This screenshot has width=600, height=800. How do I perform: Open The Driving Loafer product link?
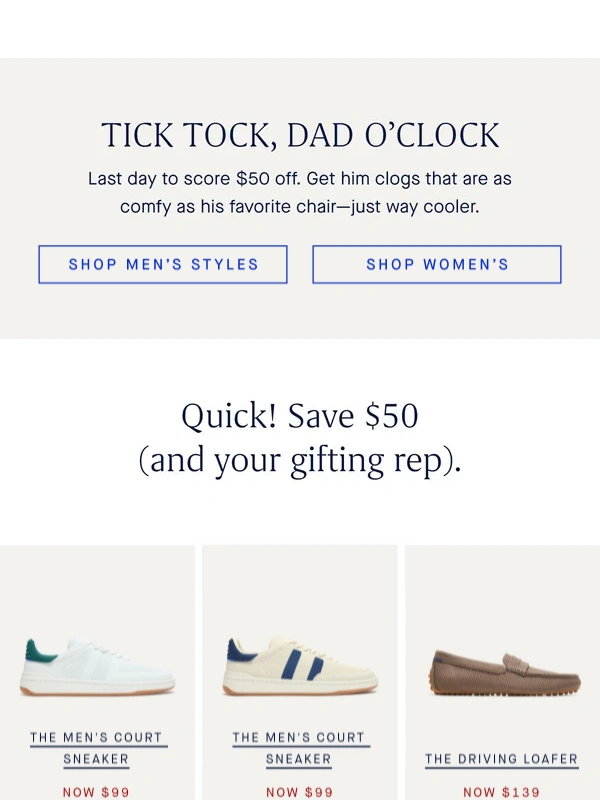click(501, 759)
